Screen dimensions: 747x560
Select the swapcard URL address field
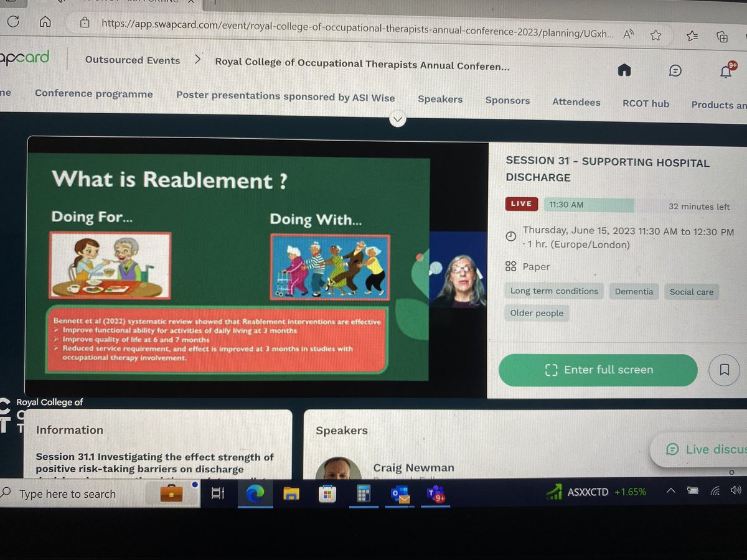pyautogui.click(x=357, y=27)
